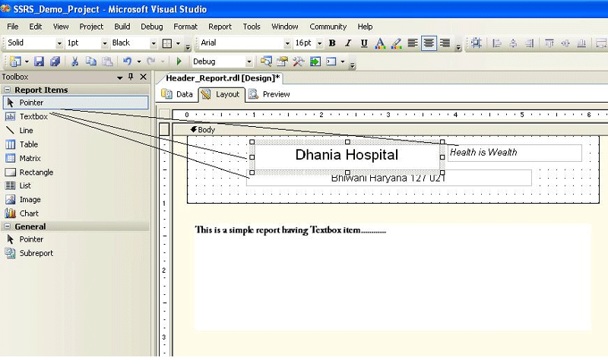Screen dimensions: 608x364
Task: Open the Community menu
Action: [x=328, y=27]
